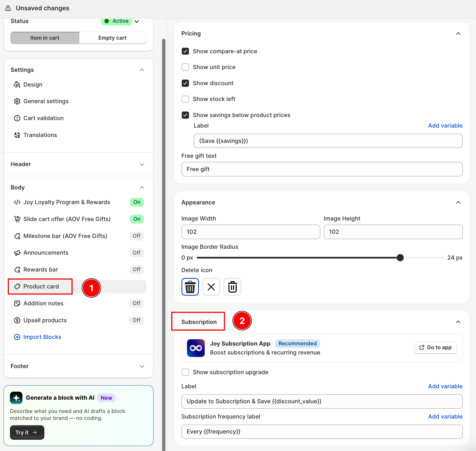
Task: Click the Milestone bar icon
Action: tap(17, 236)
